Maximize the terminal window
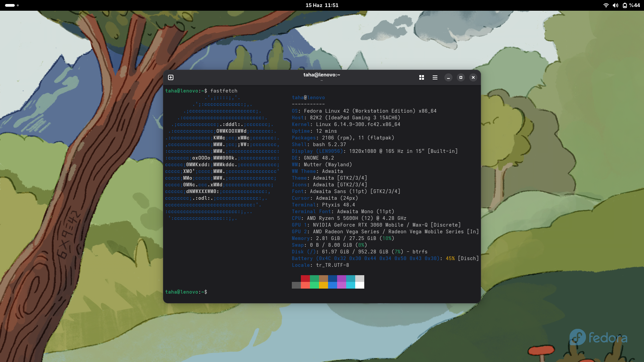The image size is (644, 362). coord(461,77)
